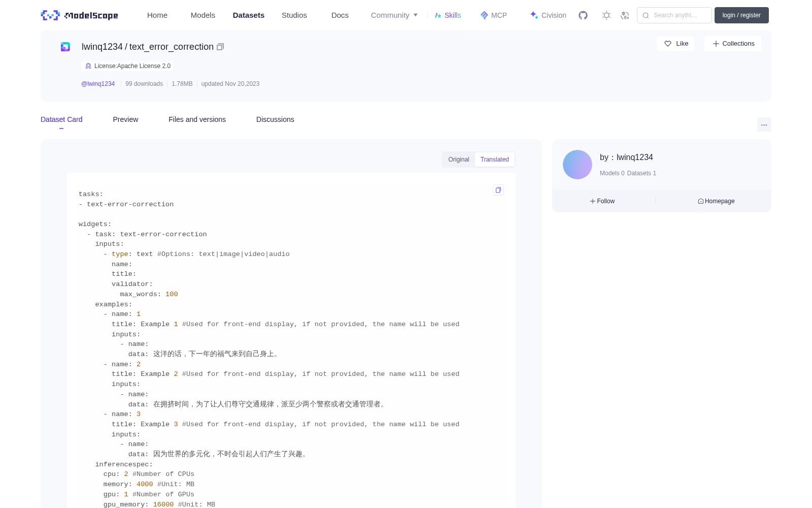The image size is (812, 508).
Task: Open the Civision link
Action: [x=548, y=15]
